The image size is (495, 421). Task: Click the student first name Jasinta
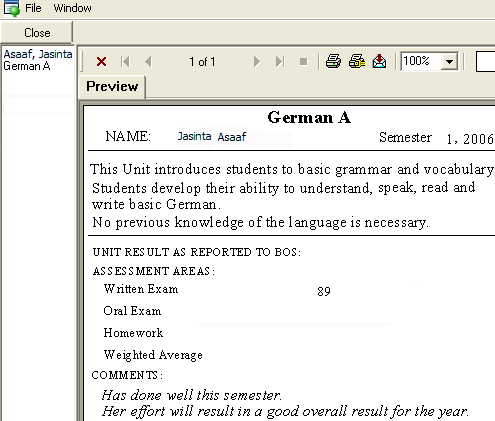point(194,136)
